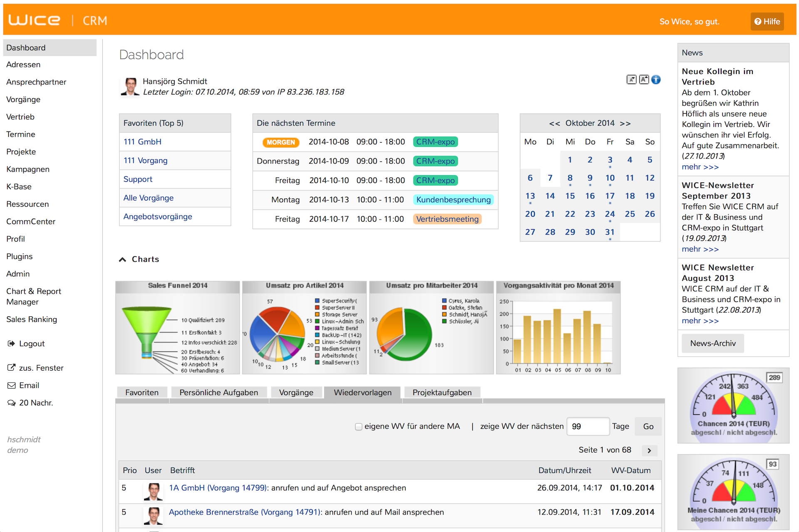This screenshot has height=532, width=799.
Task: Open Kampagnen in the sidebar
Action: [x=28, y=169]
